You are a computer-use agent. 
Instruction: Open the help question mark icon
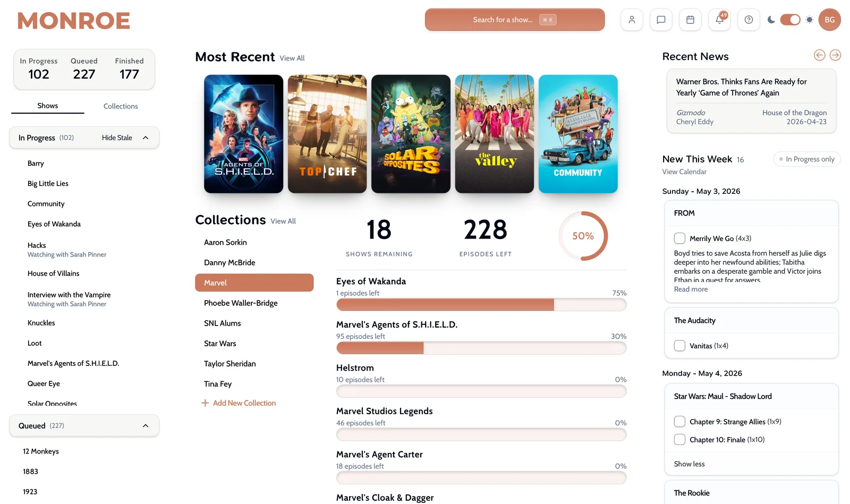coord(749,20)
